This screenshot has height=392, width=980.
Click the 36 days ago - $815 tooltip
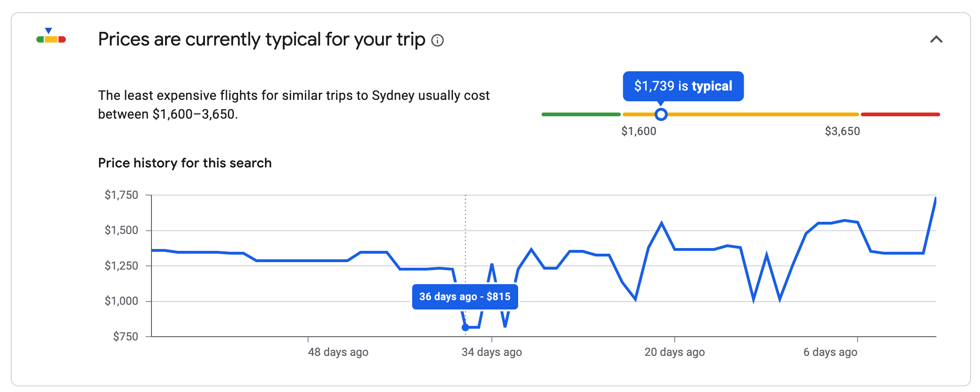[465, 297]
